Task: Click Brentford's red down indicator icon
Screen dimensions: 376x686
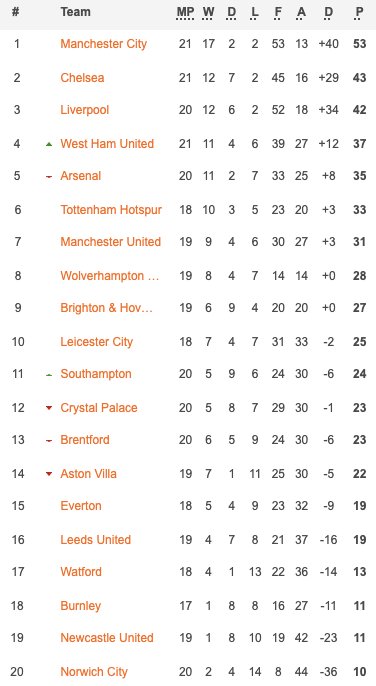Action: (x=49, y=441)
